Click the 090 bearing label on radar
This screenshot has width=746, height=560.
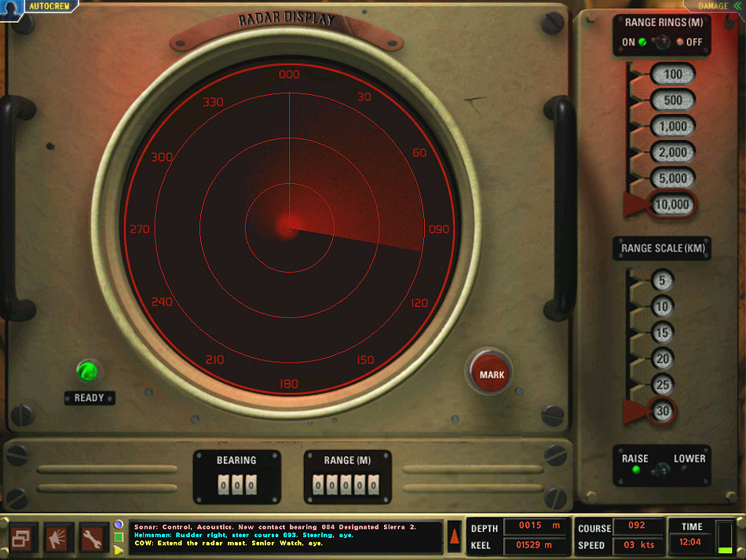[439, 229]
